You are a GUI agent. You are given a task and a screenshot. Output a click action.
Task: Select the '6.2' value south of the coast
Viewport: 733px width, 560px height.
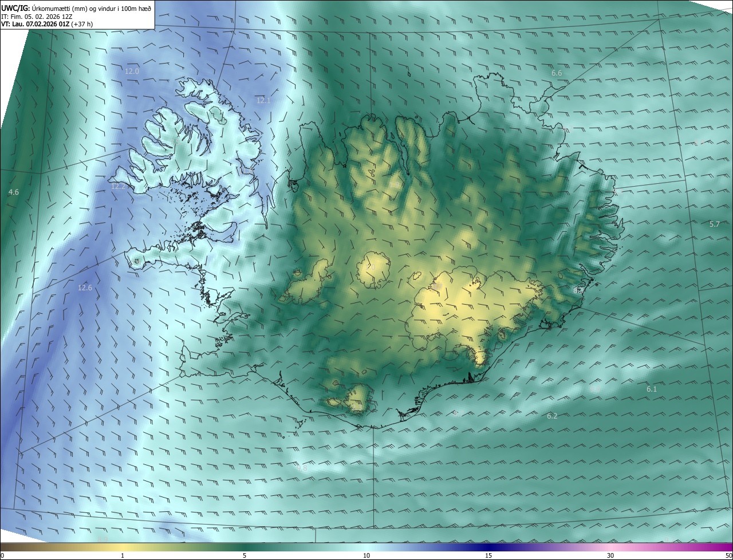[552, 416]
